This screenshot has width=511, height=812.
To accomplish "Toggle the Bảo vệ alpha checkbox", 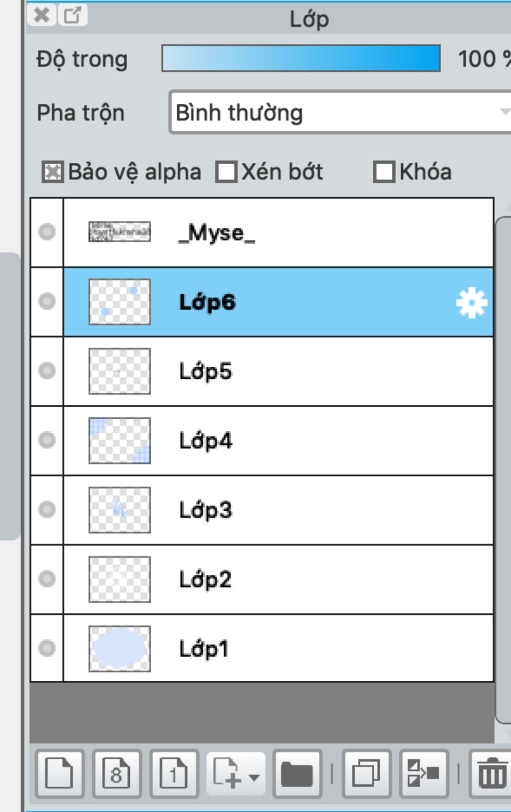I will [52, 172].
